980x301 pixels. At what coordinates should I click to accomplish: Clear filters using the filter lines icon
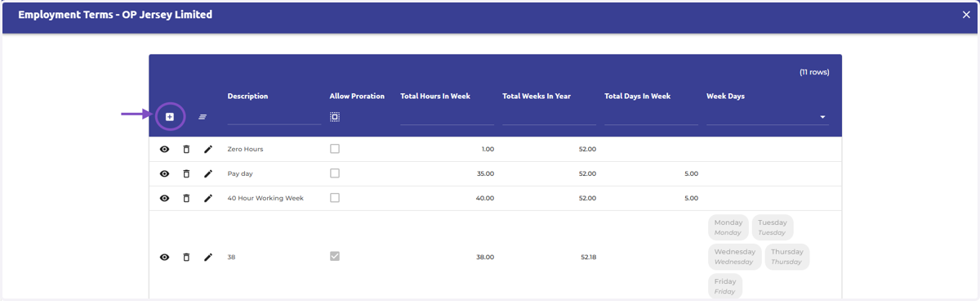click(x=203, y=117)
